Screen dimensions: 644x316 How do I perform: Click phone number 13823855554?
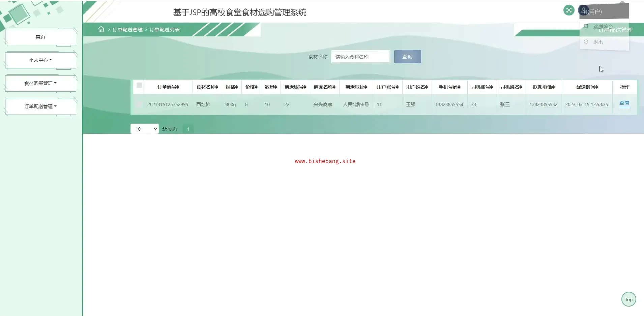[449, 104]
